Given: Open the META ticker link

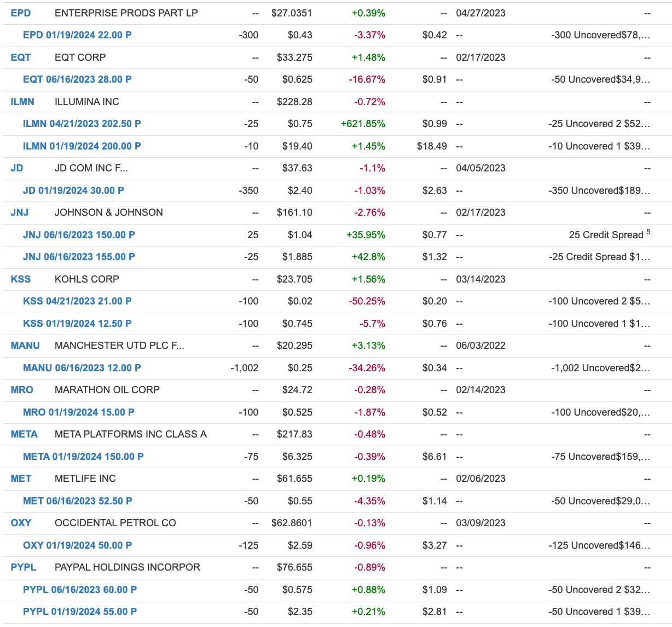Looking at the screenshot, I should click(x=24, y=434).
